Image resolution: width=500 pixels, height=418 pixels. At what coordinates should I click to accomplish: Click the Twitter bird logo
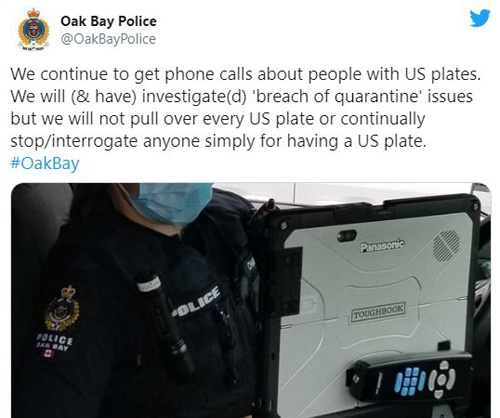480,18
